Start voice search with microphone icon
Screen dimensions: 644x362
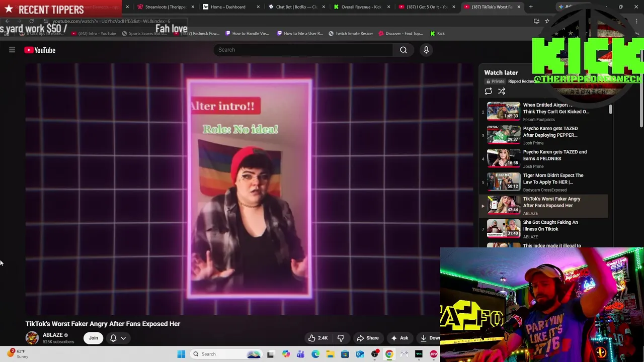point(426,50)
